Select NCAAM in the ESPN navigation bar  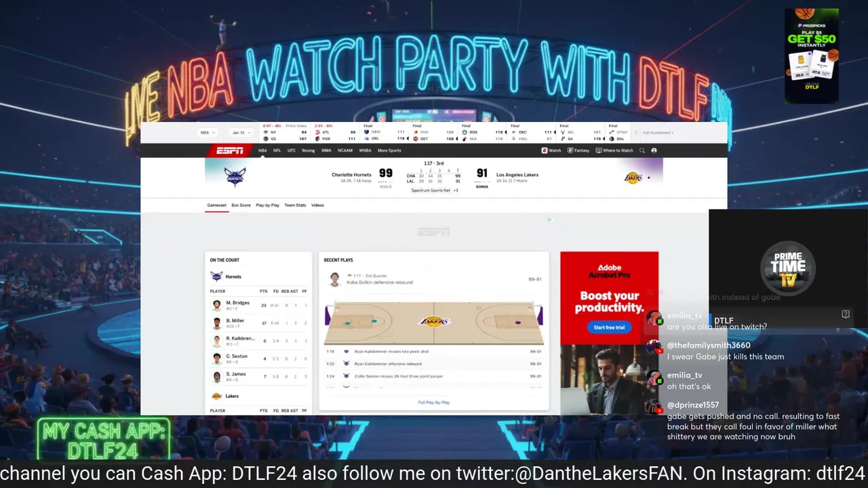(x=345, y=150)
